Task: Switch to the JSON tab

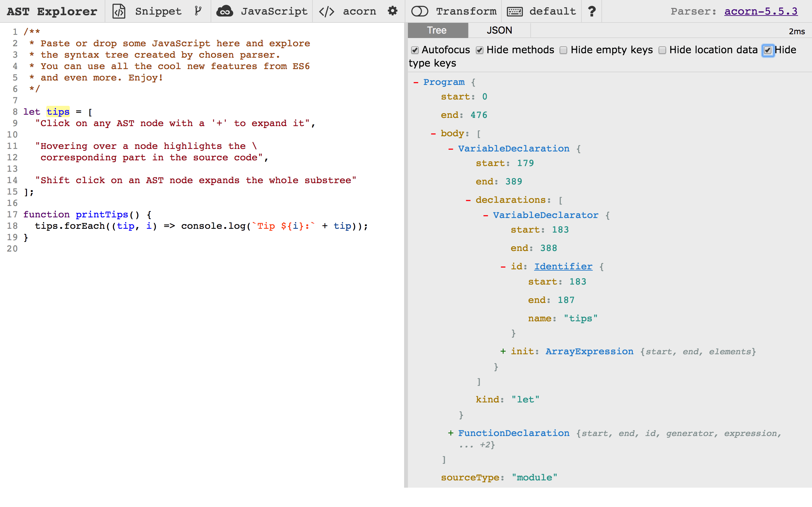Action: [x=499, y=30]
